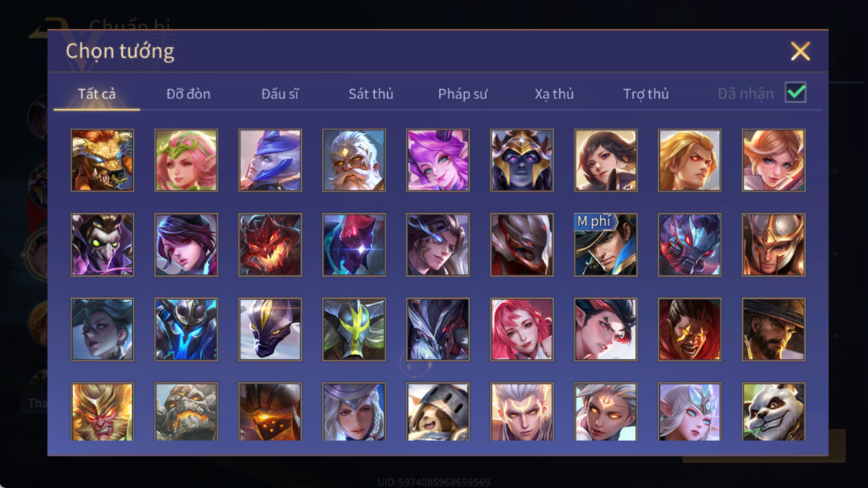Open the 'Đấu sĩ' hero category tab
The width and height of the screenshot is (868, 488).
click(x=280, y=95)
